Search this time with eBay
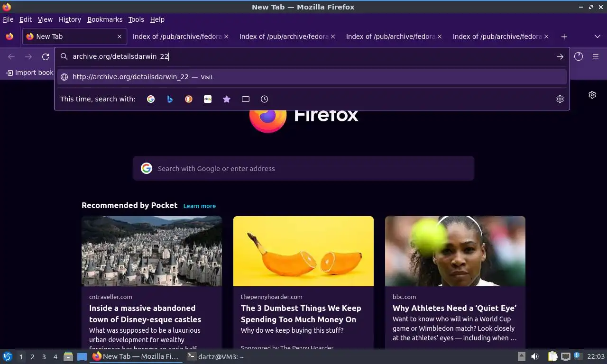 click(208, 99)
